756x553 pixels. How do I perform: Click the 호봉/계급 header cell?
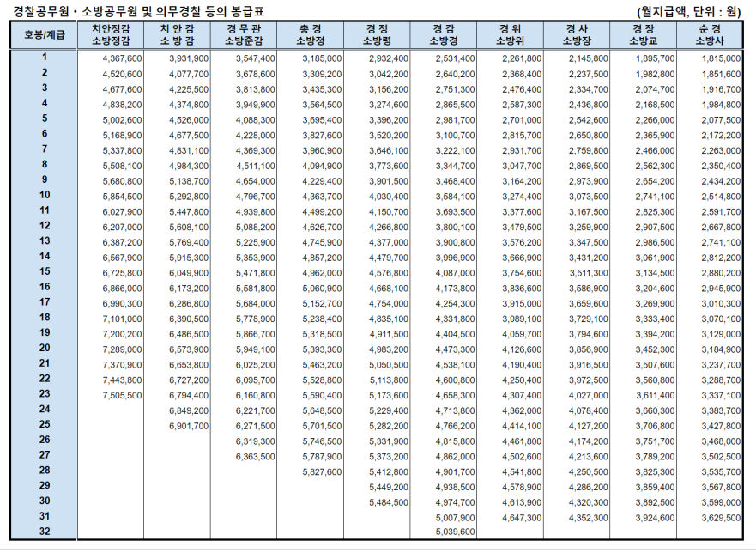click(x=44, y=35)
